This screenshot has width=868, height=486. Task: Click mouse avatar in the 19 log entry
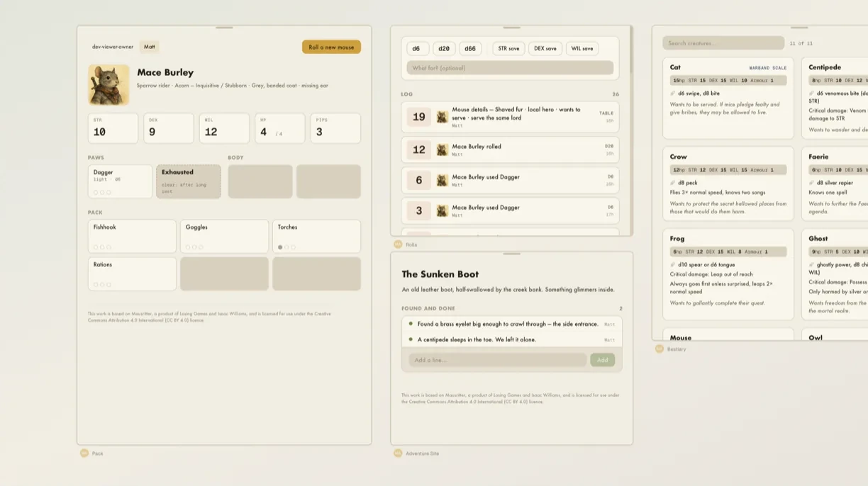point(442,117)
